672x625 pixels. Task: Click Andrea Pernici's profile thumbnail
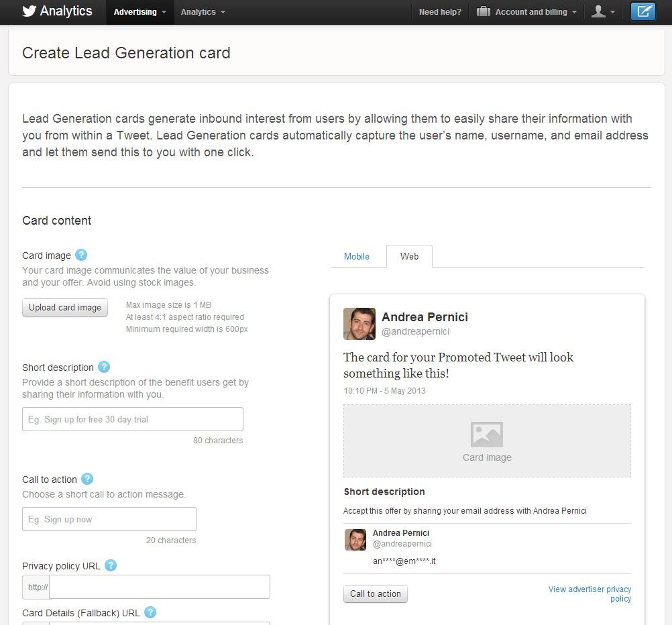pyautogui.click(x=359, y=324)
